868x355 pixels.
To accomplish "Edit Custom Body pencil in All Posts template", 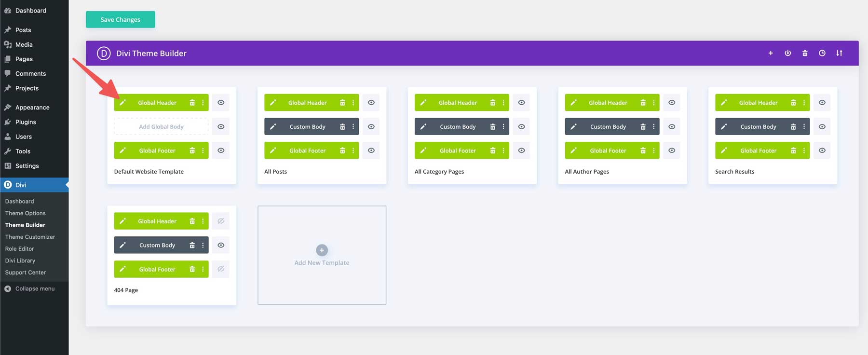I will point(273,127).
